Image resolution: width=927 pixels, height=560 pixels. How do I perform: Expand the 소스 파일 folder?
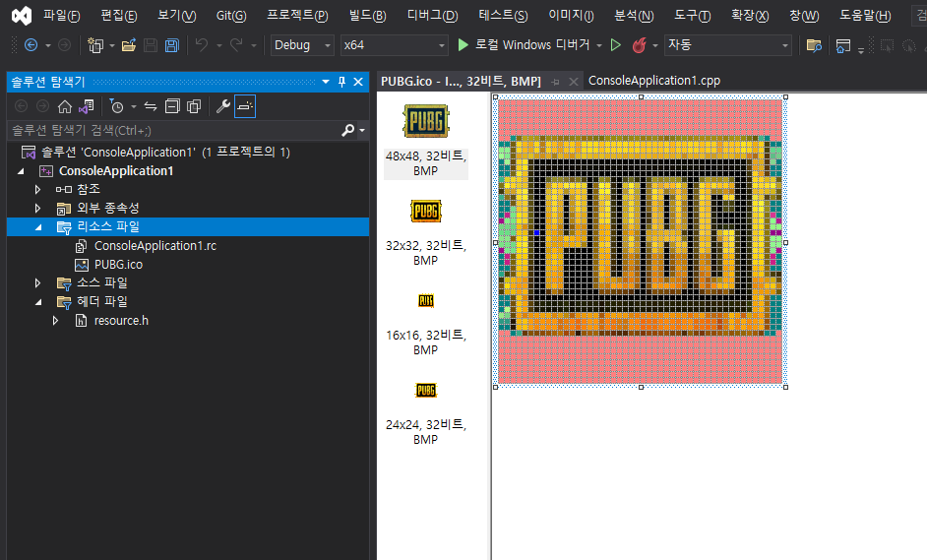(37, 283)
